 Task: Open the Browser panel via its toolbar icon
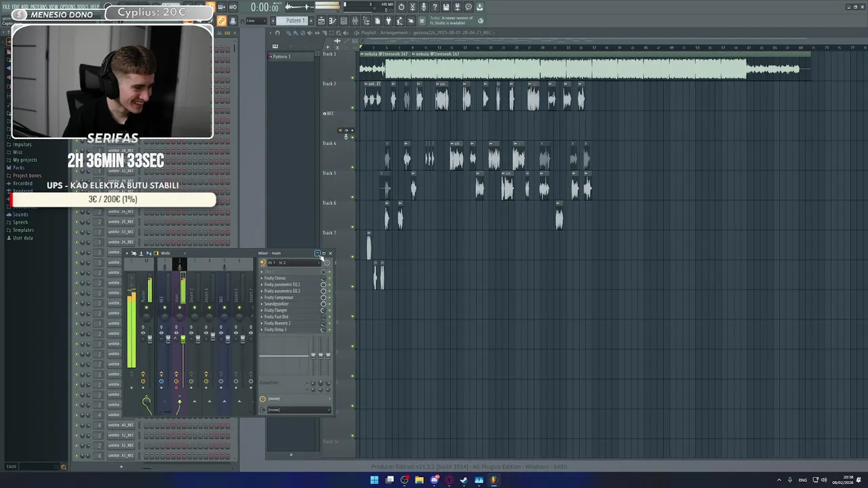point(367,21)
